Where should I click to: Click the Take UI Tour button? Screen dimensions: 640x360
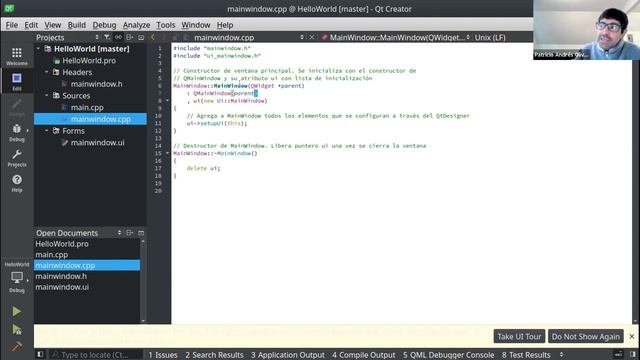(x=519, y=336)
